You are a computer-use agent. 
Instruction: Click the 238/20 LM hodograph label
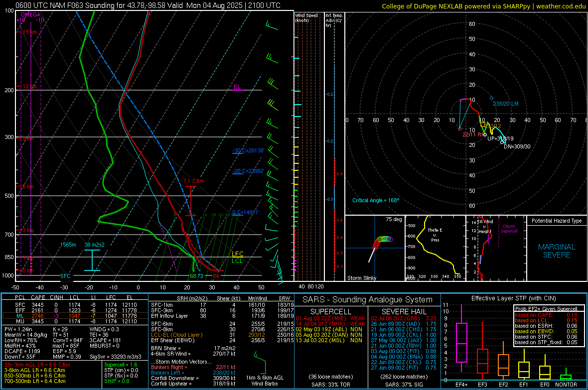click(x=505, y=104)
